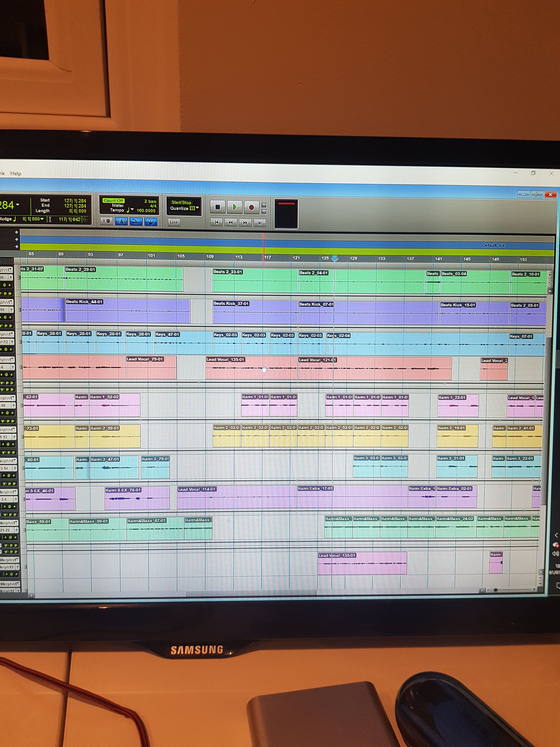Open the Harm 1 track output selector
The width and height of the screenshot is (560, 747).
pyautogui.click(x=8, y=398)
